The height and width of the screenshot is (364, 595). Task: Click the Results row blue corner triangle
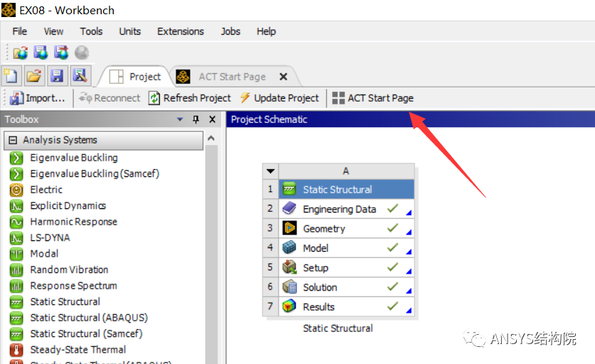tap(409, 310)
